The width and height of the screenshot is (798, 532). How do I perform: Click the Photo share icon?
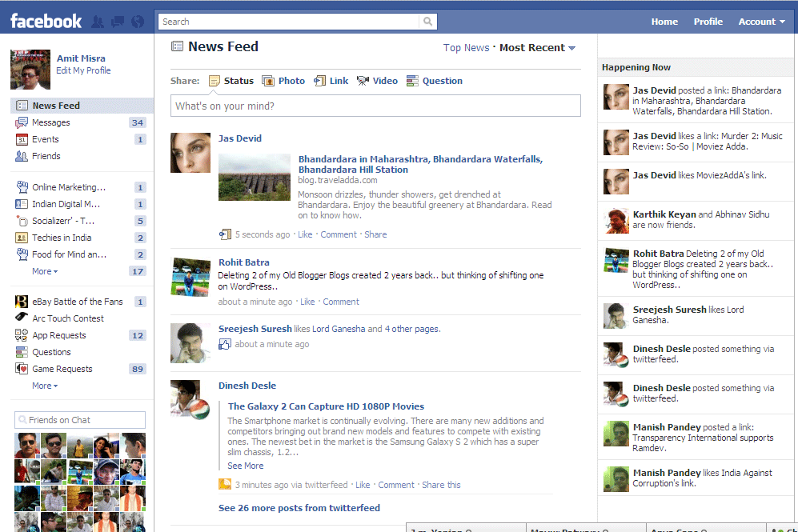pos(268,81)
